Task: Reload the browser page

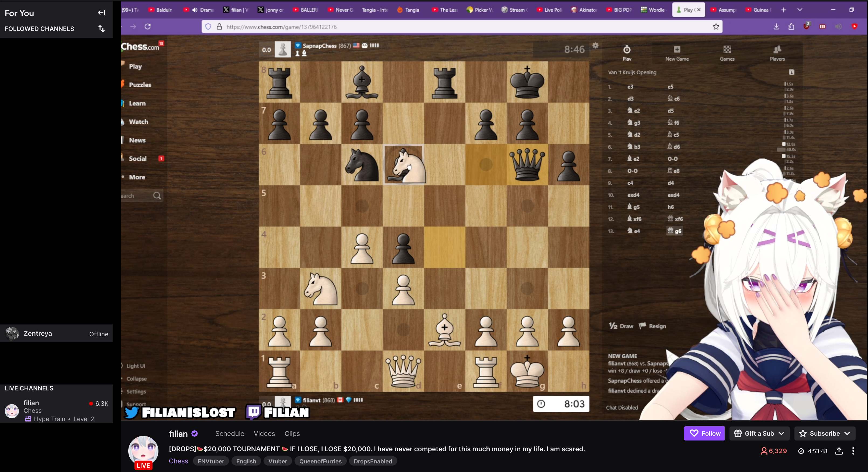Action: [x=148, y=27]
